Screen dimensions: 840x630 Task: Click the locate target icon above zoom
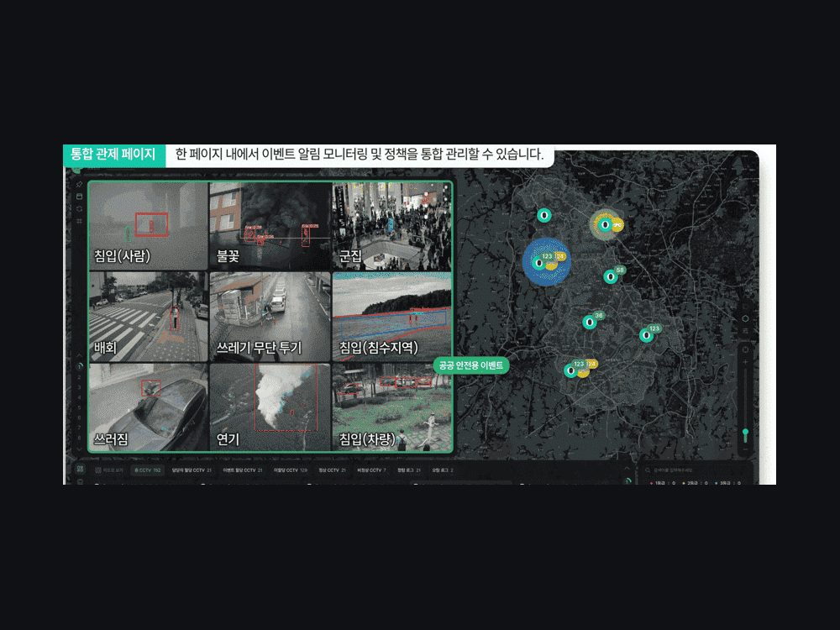(745, 349)
